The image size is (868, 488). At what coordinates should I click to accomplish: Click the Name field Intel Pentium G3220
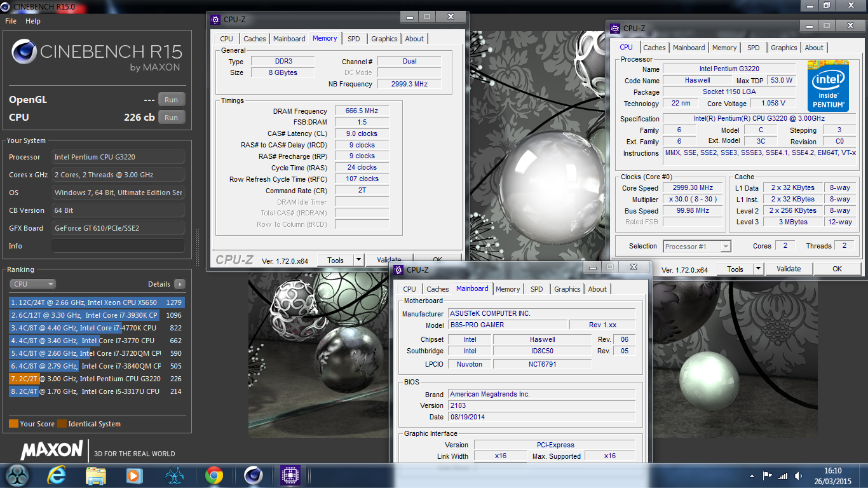point(729,69)
